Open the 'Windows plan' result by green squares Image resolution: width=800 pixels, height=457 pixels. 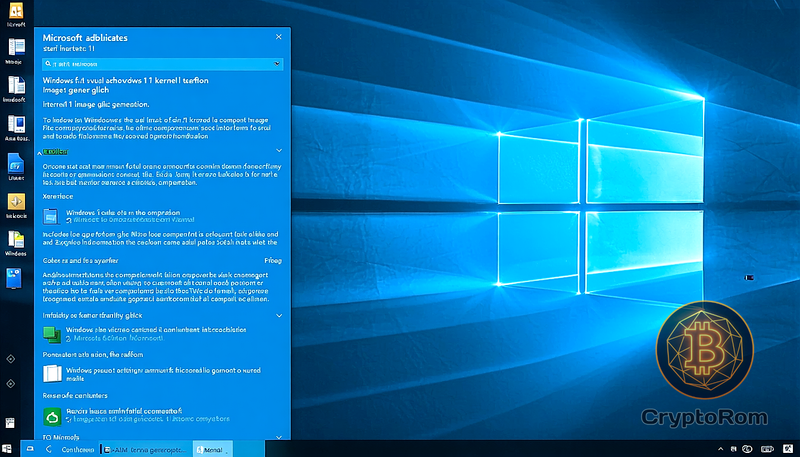tap(156, 330)
